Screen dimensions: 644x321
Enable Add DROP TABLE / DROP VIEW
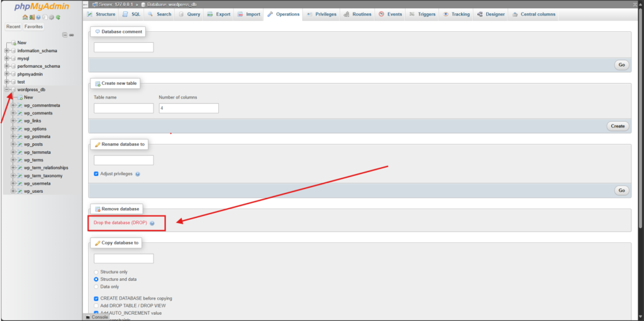coord(96,306)
